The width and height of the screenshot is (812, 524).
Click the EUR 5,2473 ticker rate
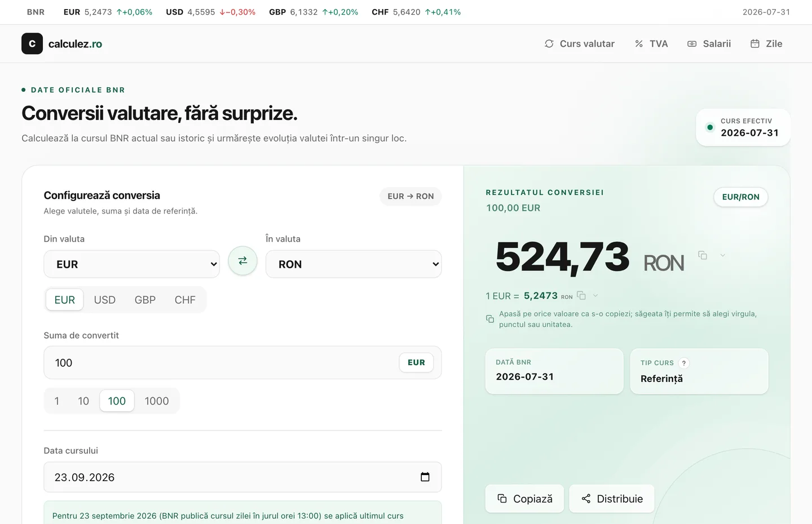[108, 12]
